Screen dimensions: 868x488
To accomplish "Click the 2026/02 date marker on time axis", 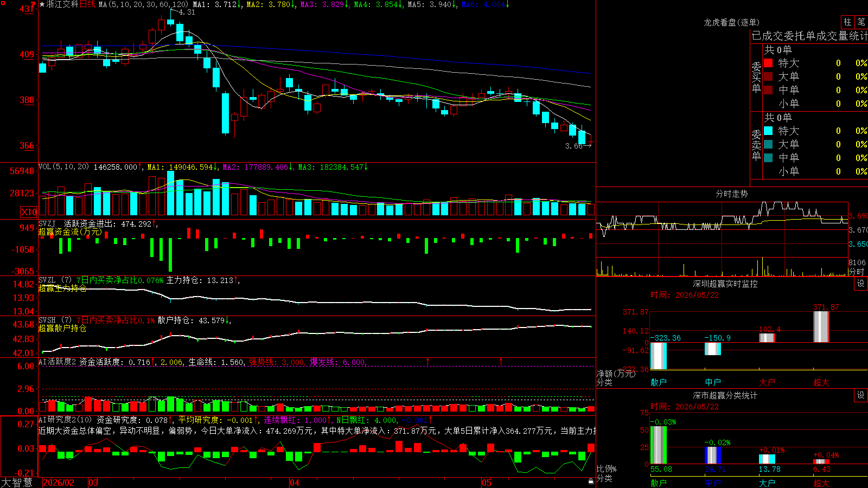I will pos(59,483).
